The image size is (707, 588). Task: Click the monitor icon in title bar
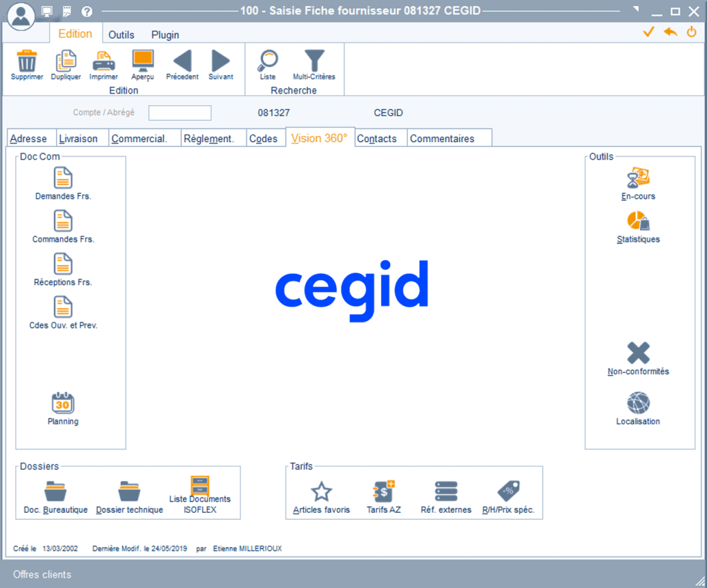point(47,11)
